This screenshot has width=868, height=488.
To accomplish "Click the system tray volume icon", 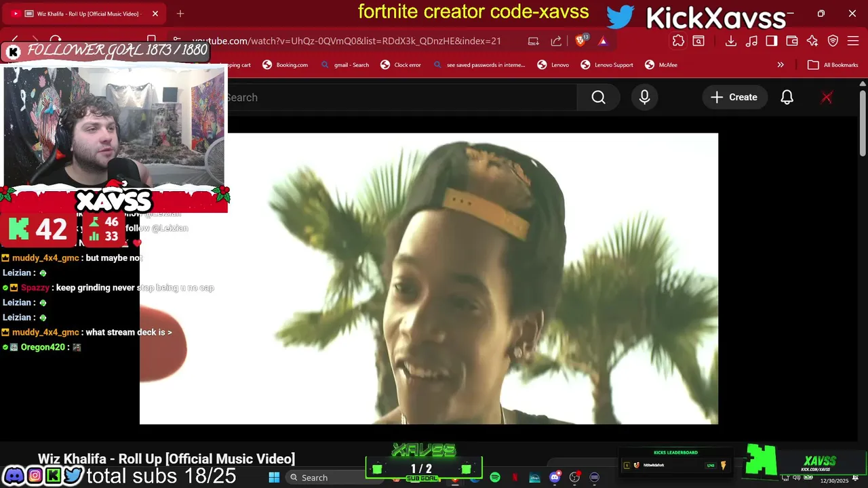I will click(795, 478).
